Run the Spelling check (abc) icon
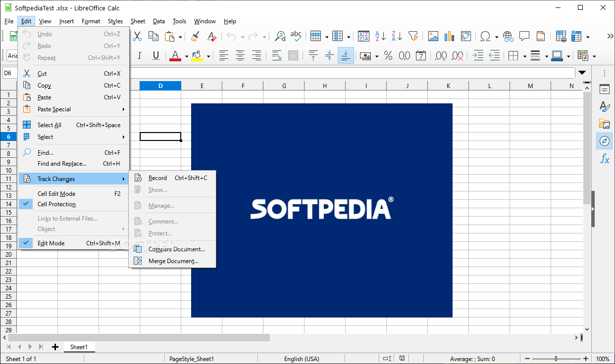The width and height of the screenshot is (615, 364). tap(296, 36)
